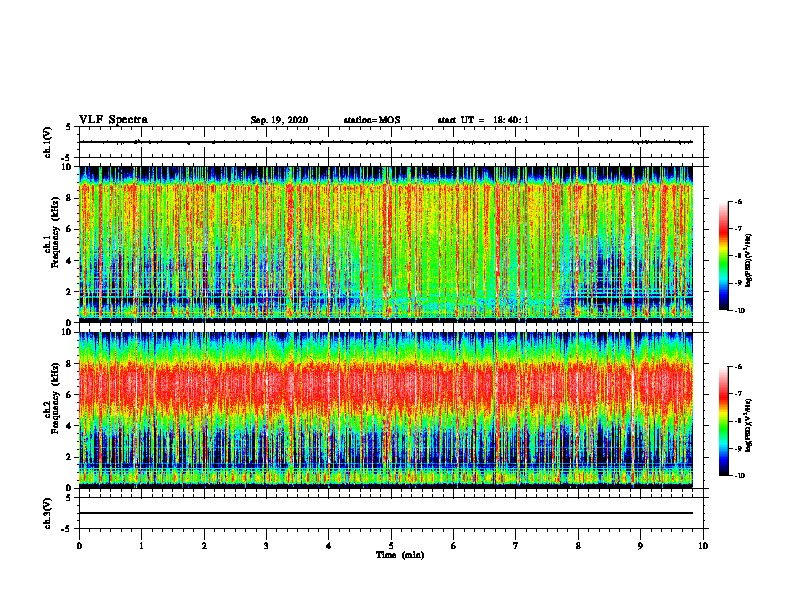792x612 pixels.
Task: Click the date 'Sep. 19, 2020'
Action: coord(279,120)
